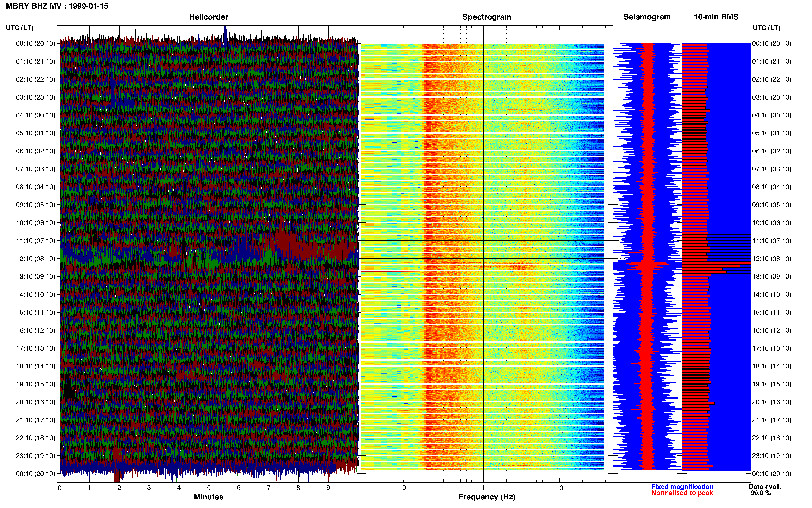This screenshot has width=812, height=508.
Task: Click the '10-min RMS' panel heading
Action: pyautogui.click(x=716, y=17)
